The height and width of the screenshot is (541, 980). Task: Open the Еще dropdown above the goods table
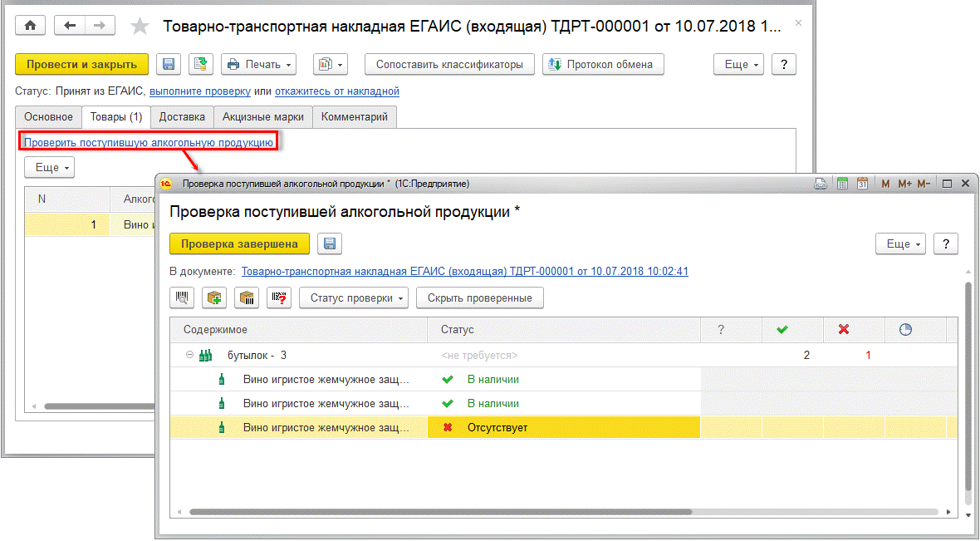tap(49, 168)
